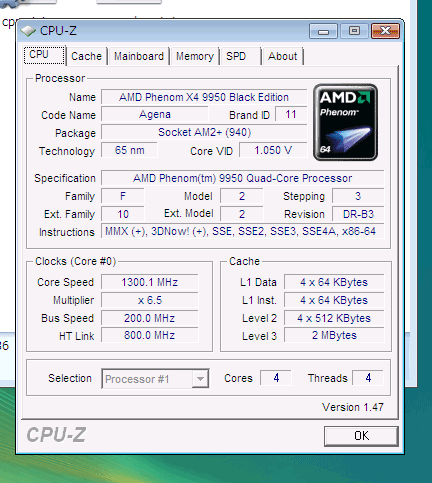The image size is (432, 483).
Task: Click the Cores count value
Action: pos(276,378)
